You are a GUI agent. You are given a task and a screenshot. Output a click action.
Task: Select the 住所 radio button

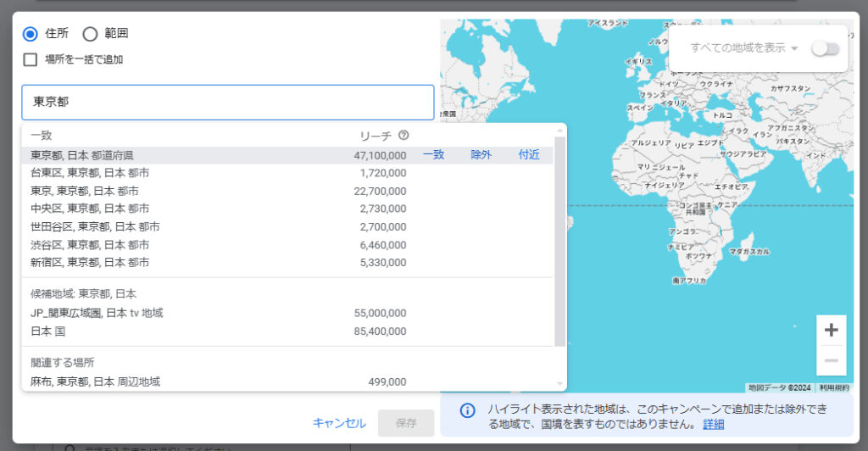[x=31, y=34]
